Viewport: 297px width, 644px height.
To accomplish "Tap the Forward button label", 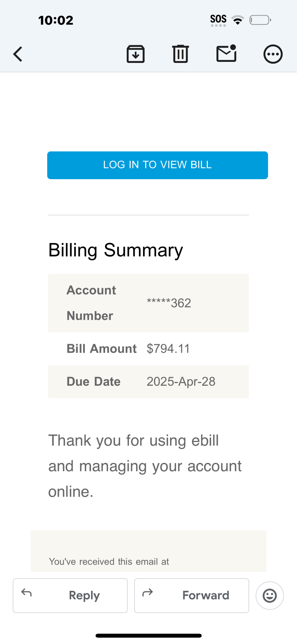I will pos(206,596).
